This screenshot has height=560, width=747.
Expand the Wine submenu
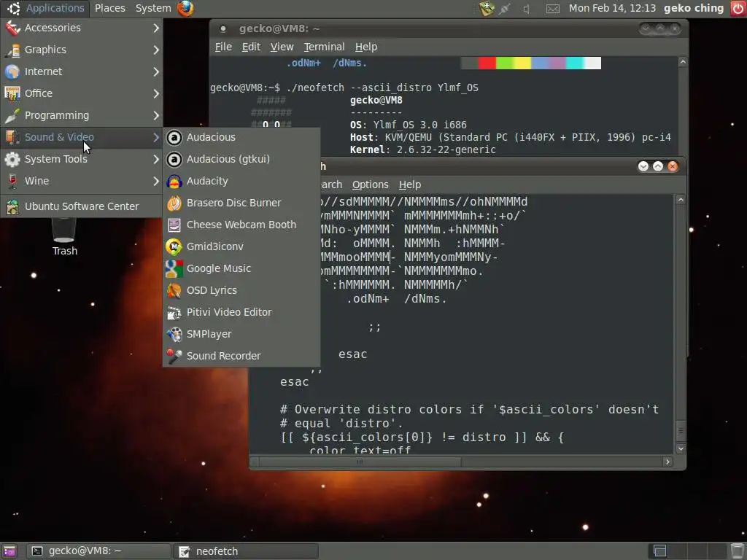point(82,181)
